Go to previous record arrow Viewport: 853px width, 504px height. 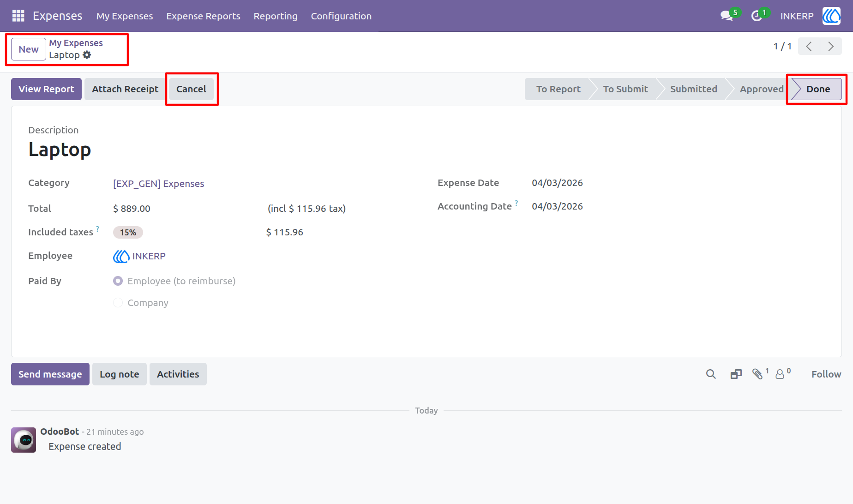coord(809,46)
